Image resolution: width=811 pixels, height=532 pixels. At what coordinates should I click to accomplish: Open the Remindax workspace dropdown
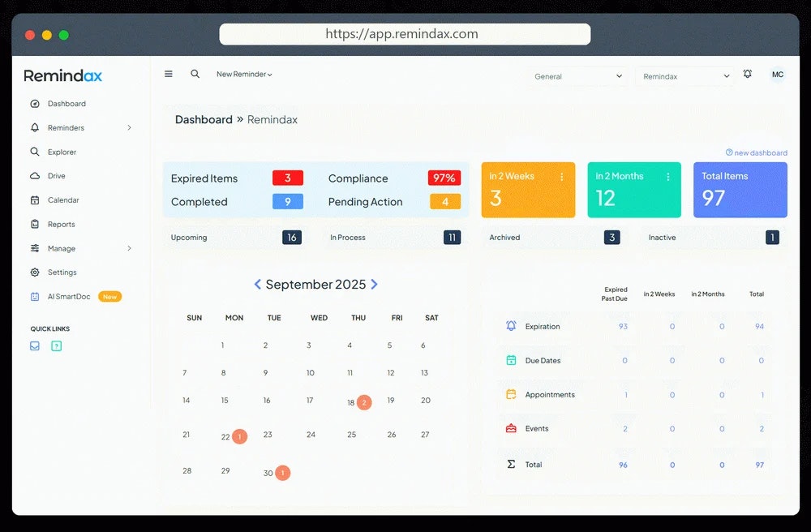[684, 75]
